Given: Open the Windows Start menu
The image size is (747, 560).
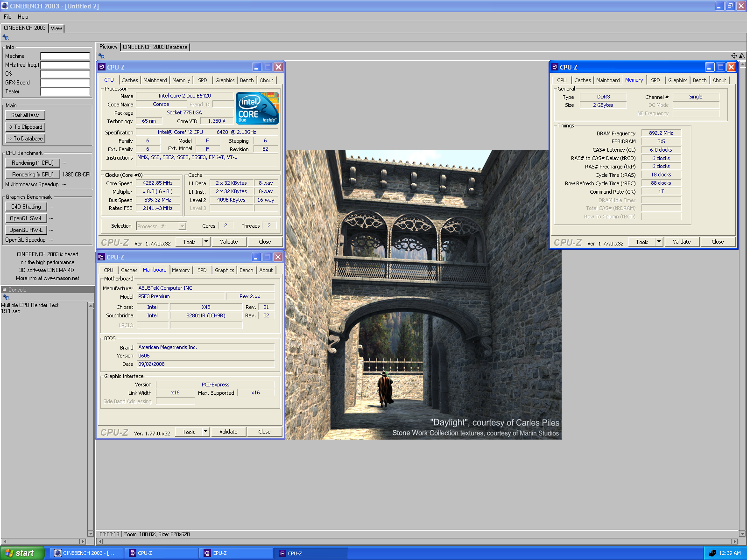Looking at the screenshot, I should [x=22, y=553].
